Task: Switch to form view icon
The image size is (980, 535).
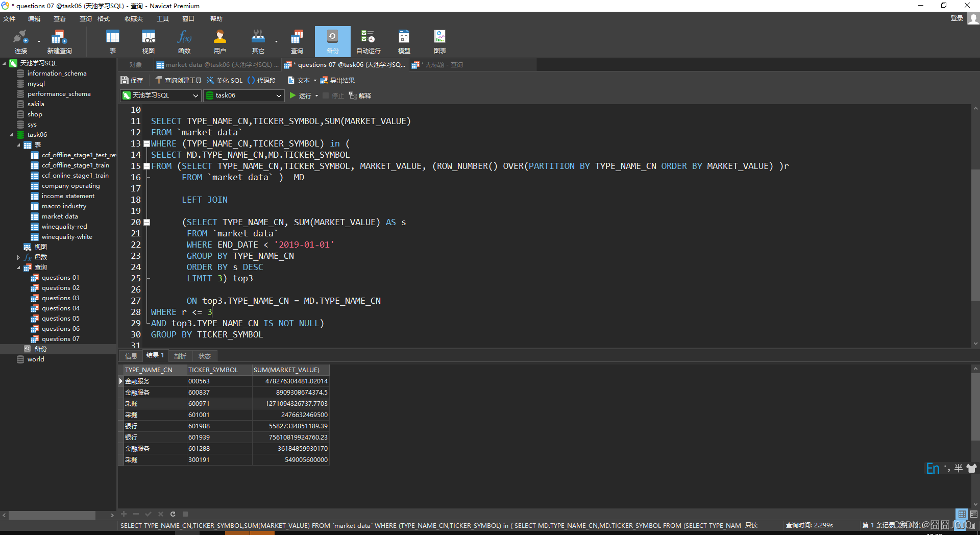Action: (x=974, y=514)
